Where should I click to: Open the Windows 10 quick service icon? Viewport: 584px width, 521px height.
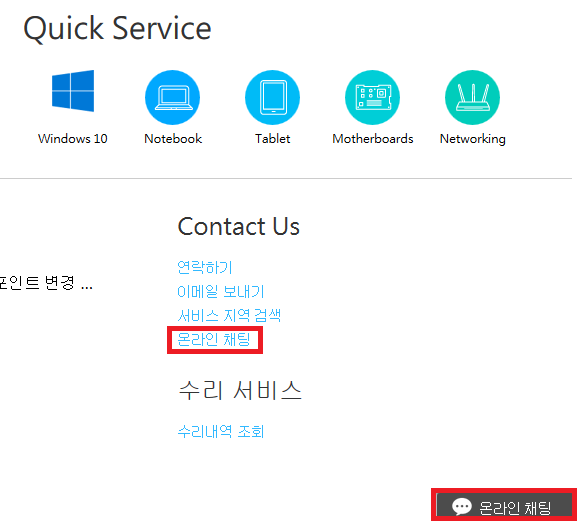point(73,90)
